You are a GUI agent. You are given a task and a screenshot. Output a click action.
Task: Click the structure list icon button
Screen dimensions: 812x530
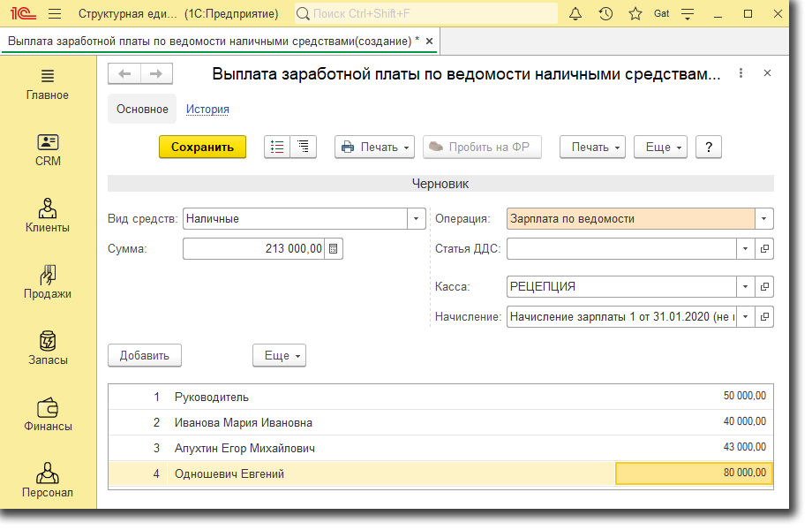pyautogui.click(x=304, y=148)
